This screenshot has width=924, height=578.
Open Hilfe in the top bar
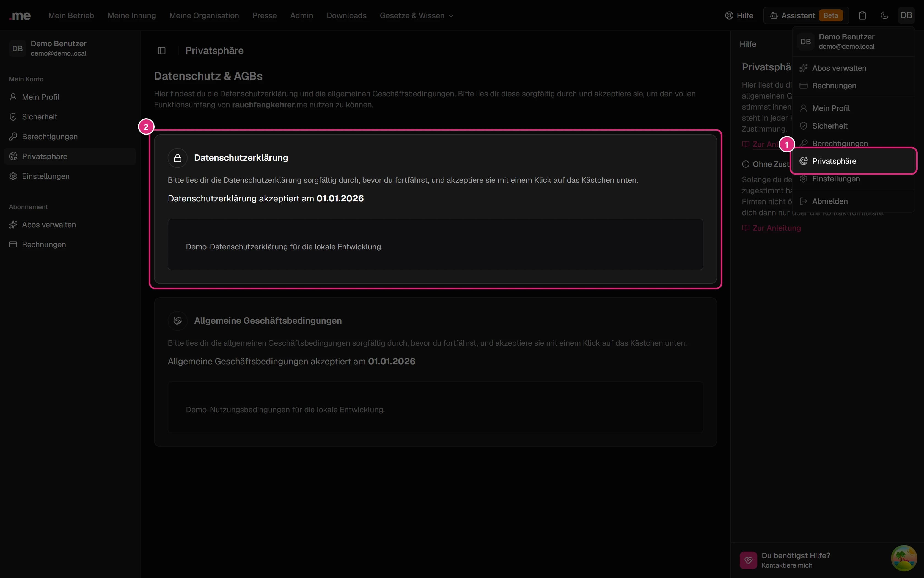click(x=739, y=16)
